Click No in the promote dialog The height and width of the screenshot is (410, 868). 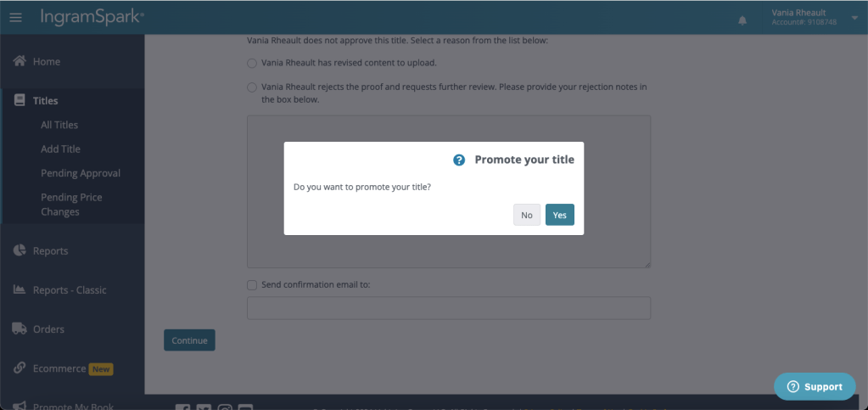pos(527,215)
